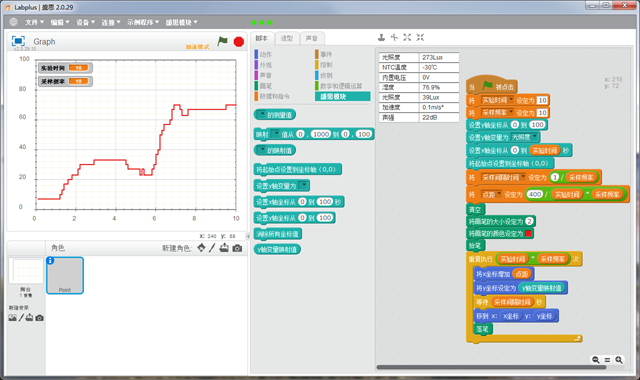Upload backdrop from file

(x=29, y=318)
